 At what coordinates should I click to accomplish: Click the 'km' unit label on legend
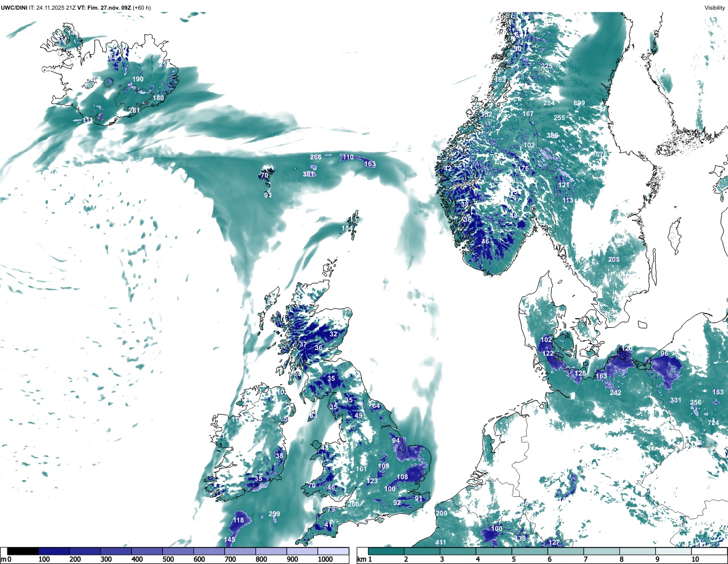point(361,559)
